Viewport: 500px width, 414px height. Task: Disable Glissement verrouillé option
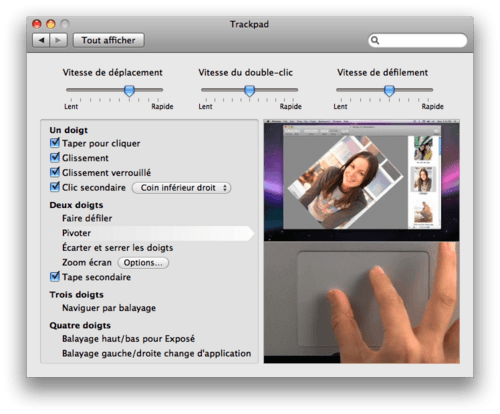(x=55, y=172)
